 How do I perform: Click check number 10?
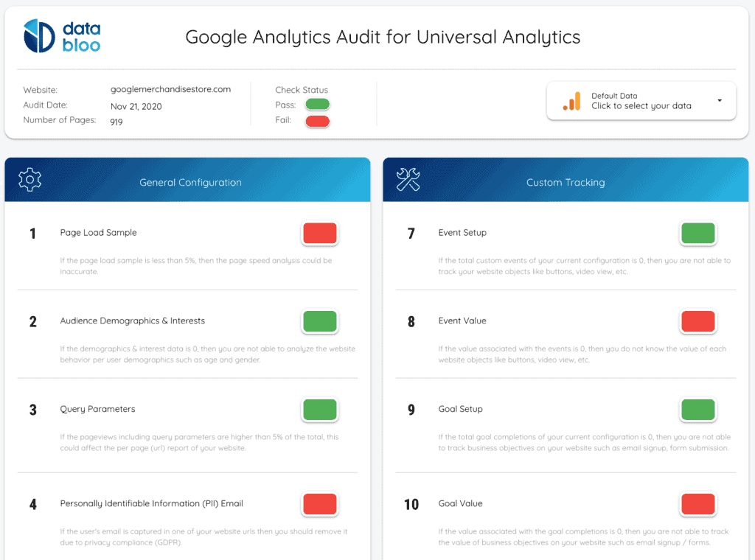411,504
